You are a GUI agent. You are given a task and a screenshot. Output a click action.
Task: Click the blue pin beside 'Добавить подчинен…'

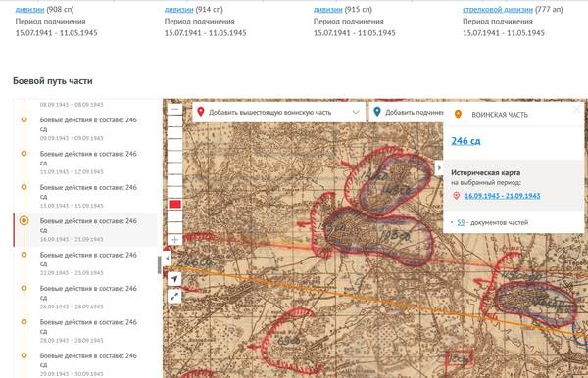coord(377,112)
